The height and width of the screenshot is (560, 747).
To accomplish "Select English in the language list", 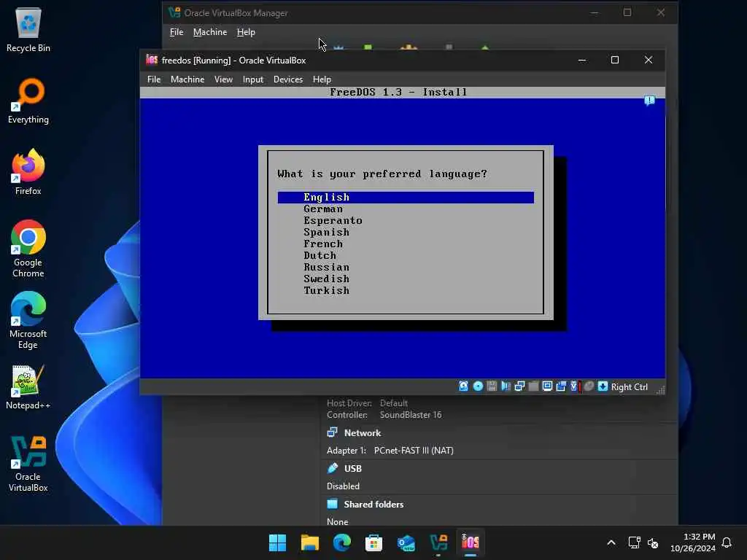I will coord(406,197).
